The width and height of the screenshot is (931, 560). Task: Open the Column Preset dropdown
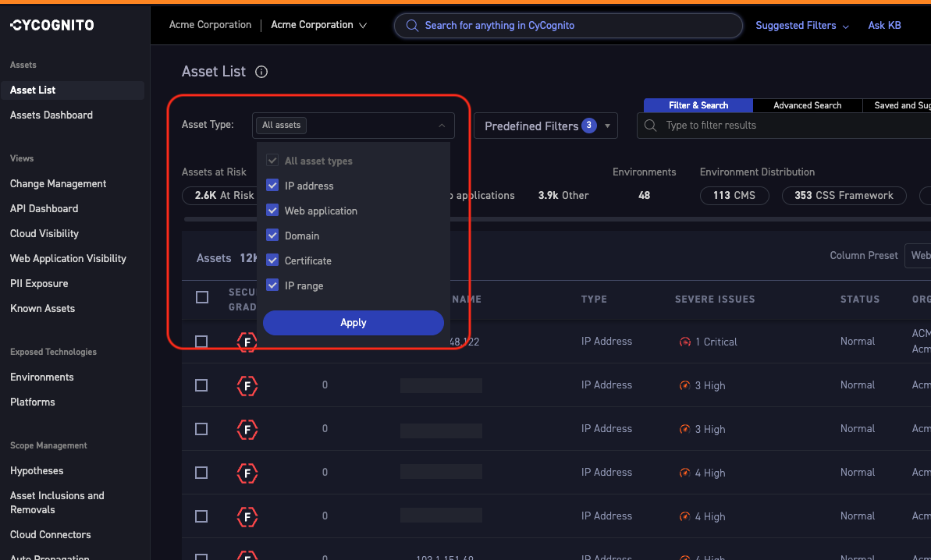click(x=918, y=256)
